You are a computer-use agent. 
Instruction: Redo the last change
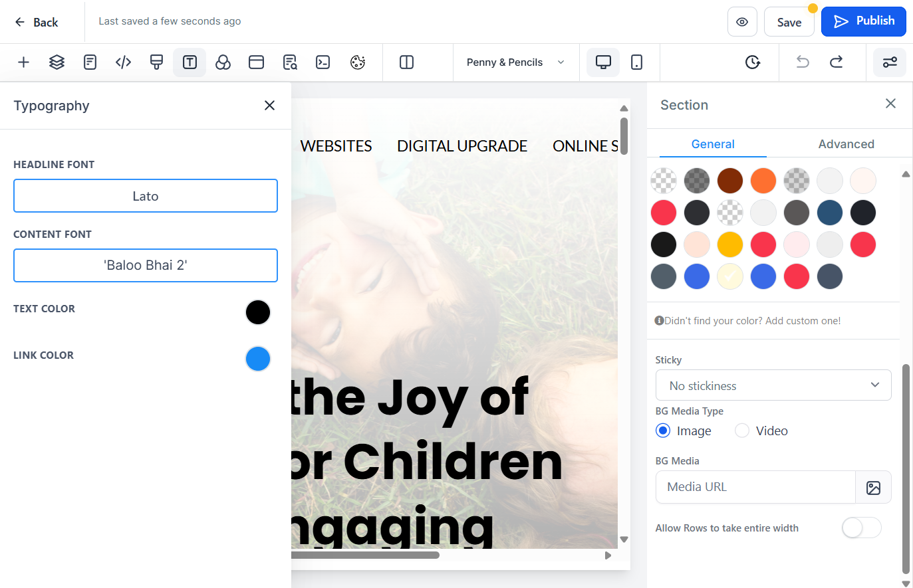pyautogui.click(x=836, y=62)
